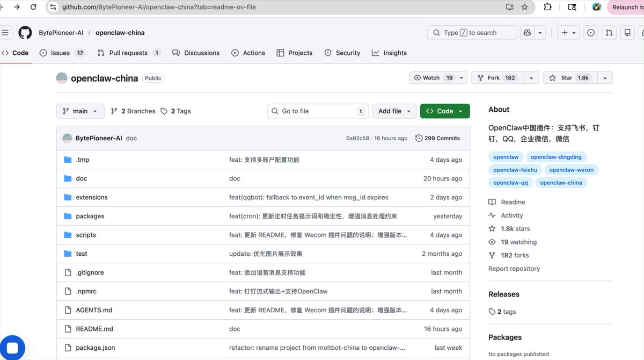This screenshot has height=360, width=644.
Task: Reload the page with refresh icon
Action: coord(34,7)
